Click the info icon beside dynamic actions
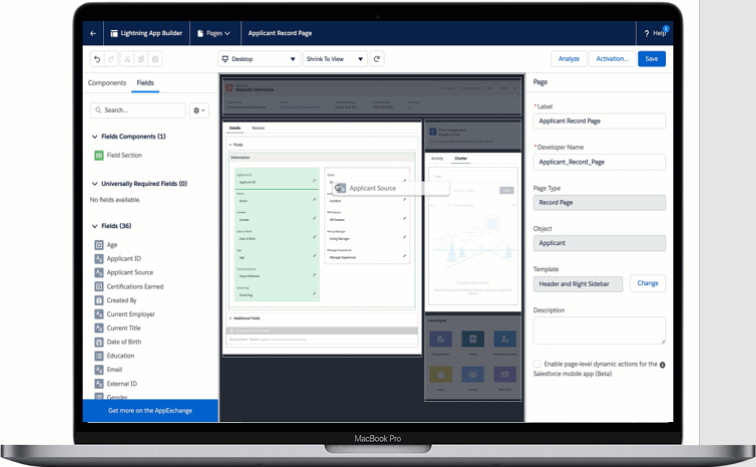756x467 pixels. pos(662,364)
